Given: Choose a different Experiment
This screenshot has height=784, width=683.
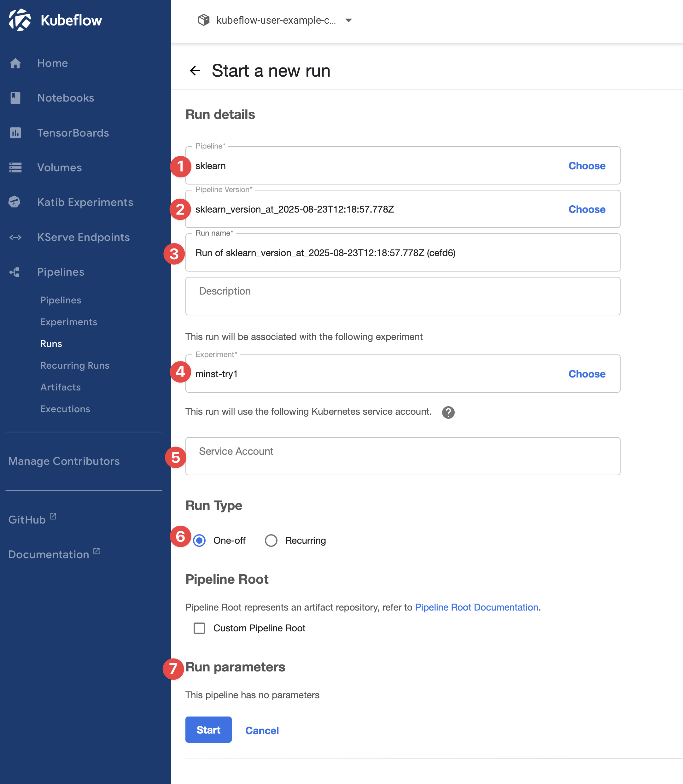Looking at the screenshot, I should click(586, 374).
